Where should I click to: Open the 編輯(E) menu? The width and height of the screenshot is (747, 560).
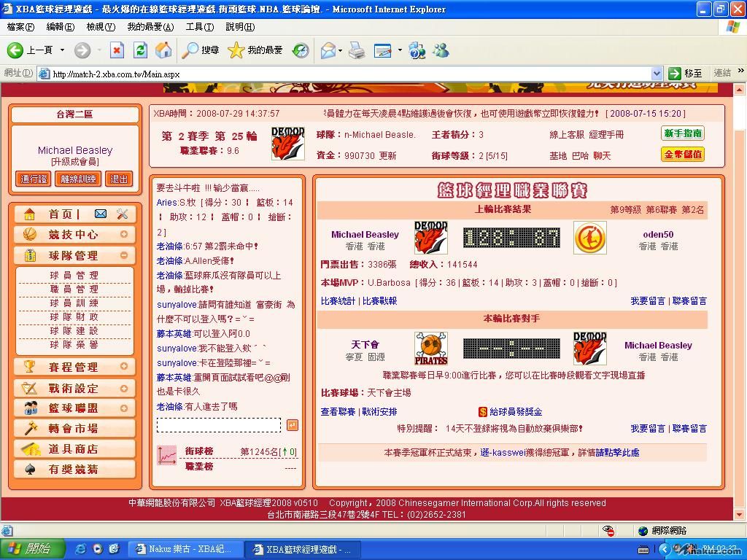coord(61,27)
